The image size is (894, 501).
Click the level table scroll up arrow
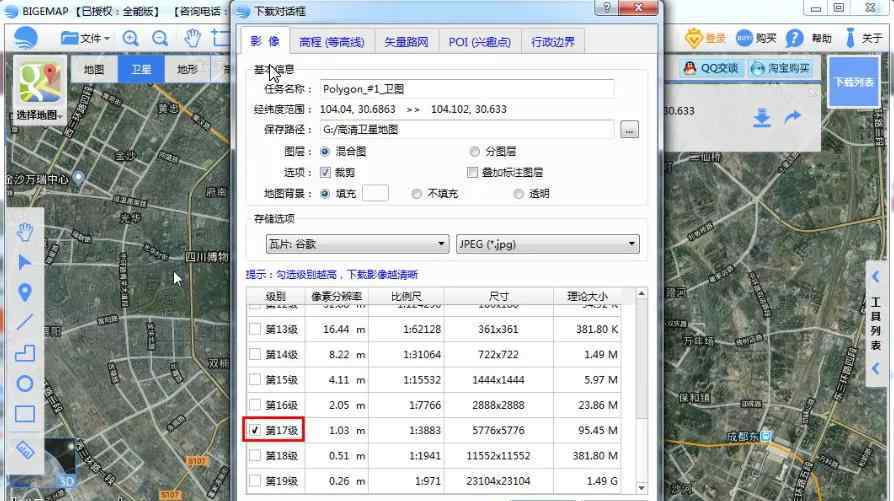point(641,294)
